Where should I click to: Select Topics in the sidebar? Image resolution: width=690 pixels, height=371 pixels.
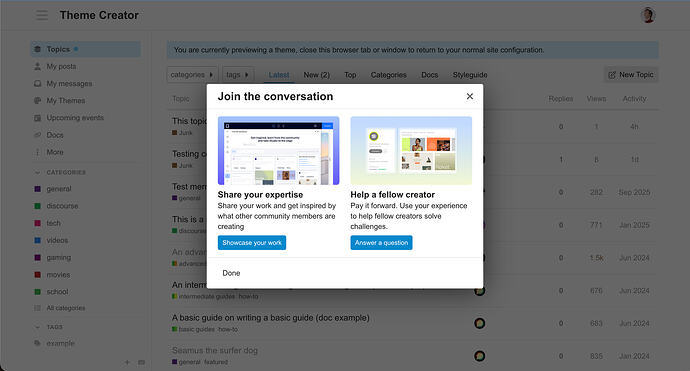coord(86,49)
